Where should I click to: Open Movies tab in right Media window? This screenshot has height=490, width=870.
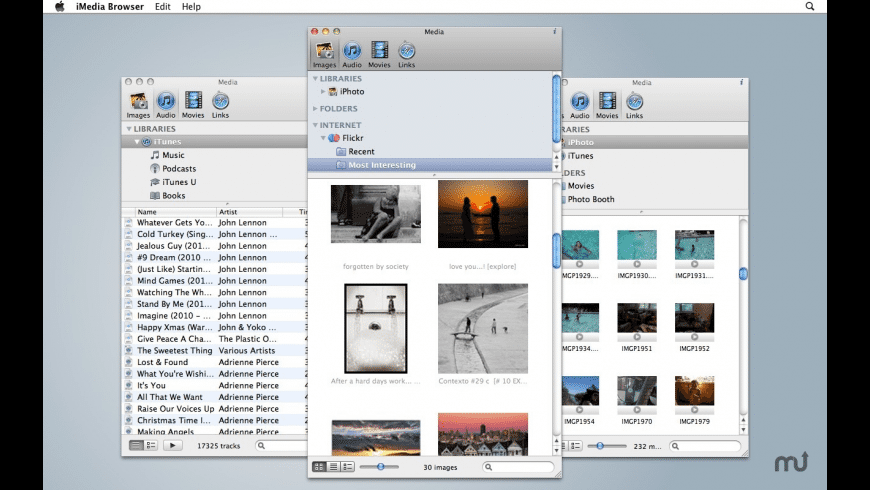pos(606,105)
